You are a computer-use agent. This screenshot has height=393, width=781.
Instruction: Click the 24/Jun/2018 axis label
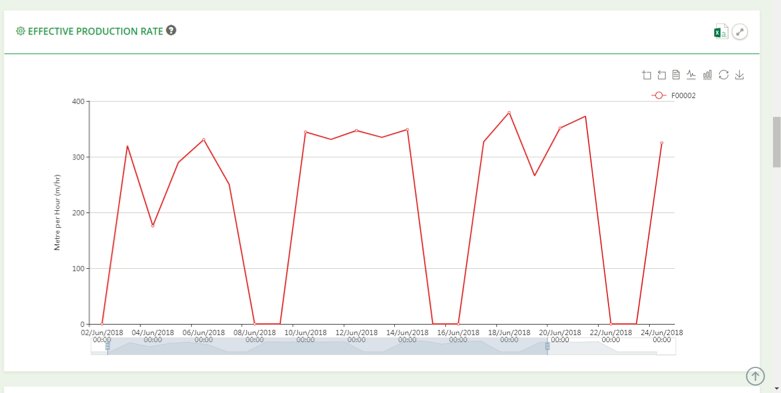point(661,336)
